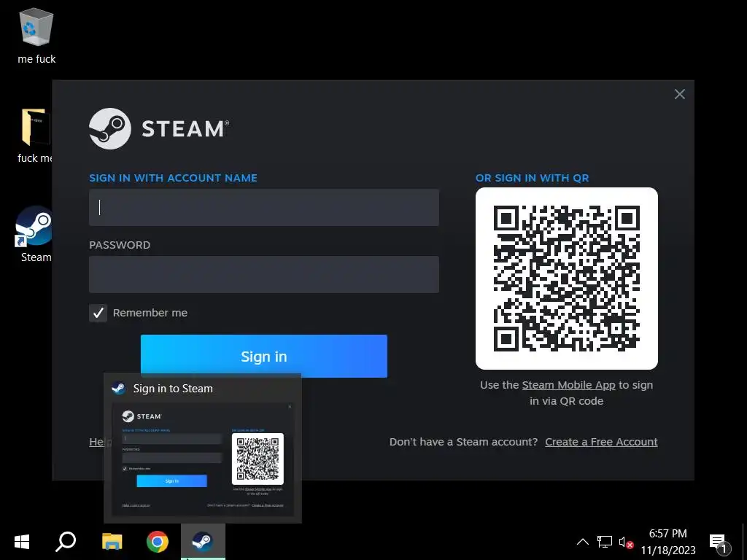The width and height of the screenshot is (747, 560).
Task: Focus the account name input field
Action: tap(264, 207)
